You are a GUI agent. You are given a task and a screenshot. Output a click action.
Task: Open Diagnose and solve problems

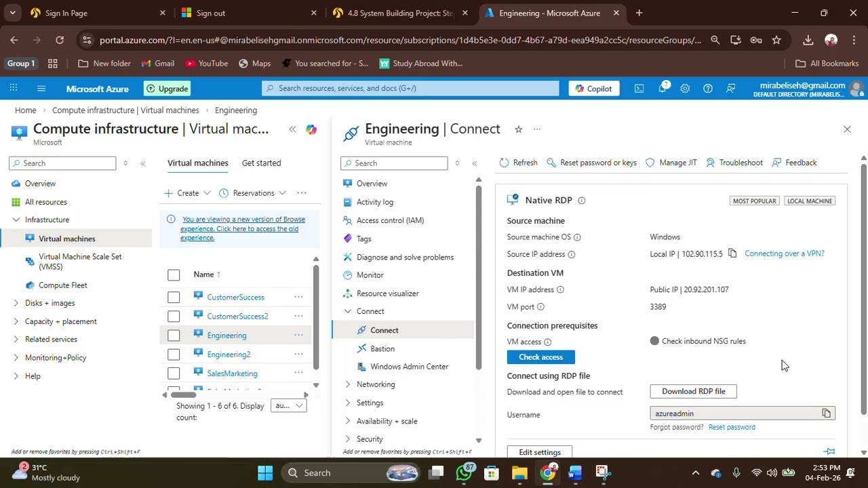(x=405, y=257)
